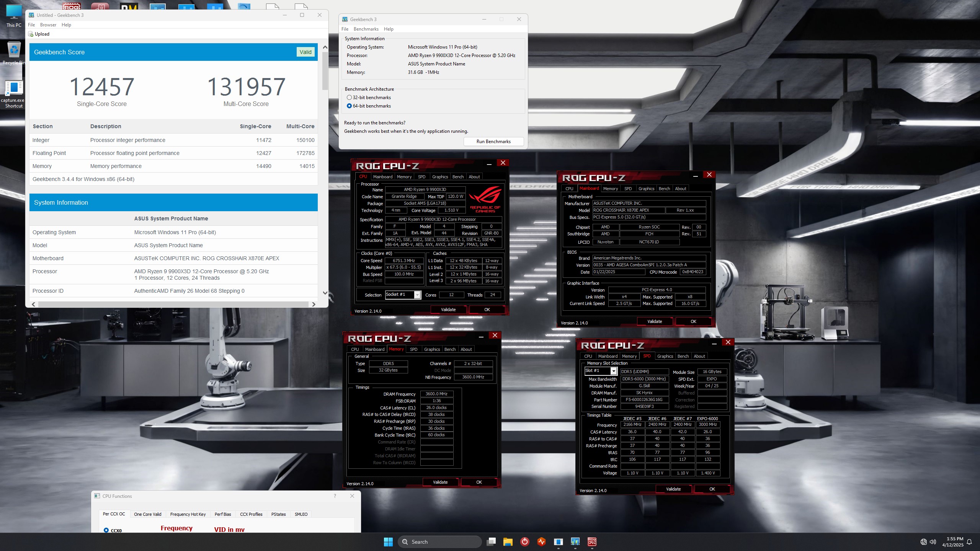Select 64-bit benchmarks option
This screenshot has width=980, height=551.
(x=349, y=106)
